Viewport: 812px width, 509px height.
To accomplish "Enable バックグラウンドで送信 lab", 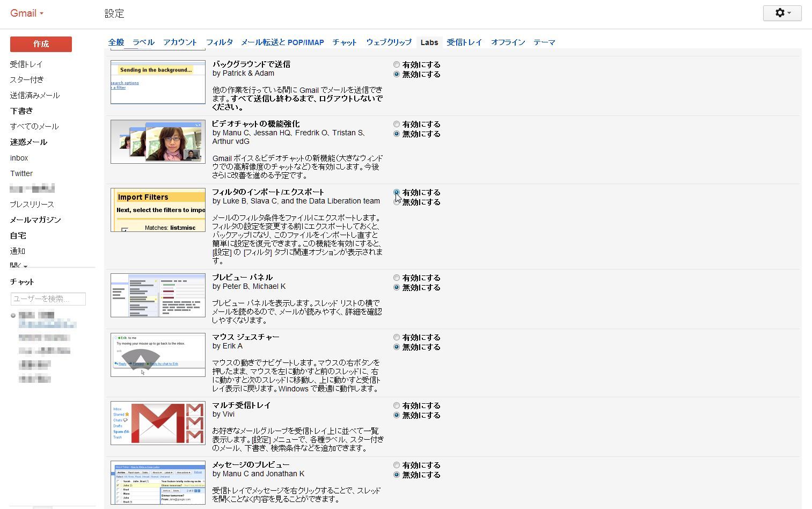I will [x=397, y=64].
